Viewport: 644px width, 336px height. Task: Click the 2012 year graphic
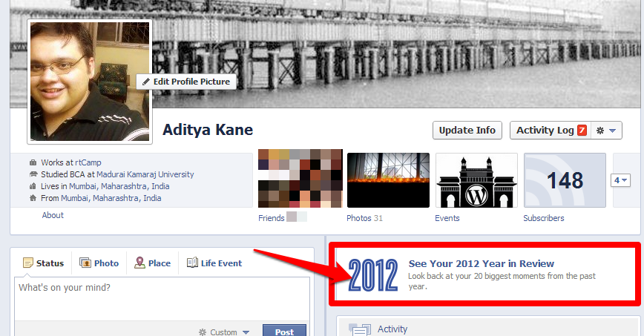(x=373, y=275)
